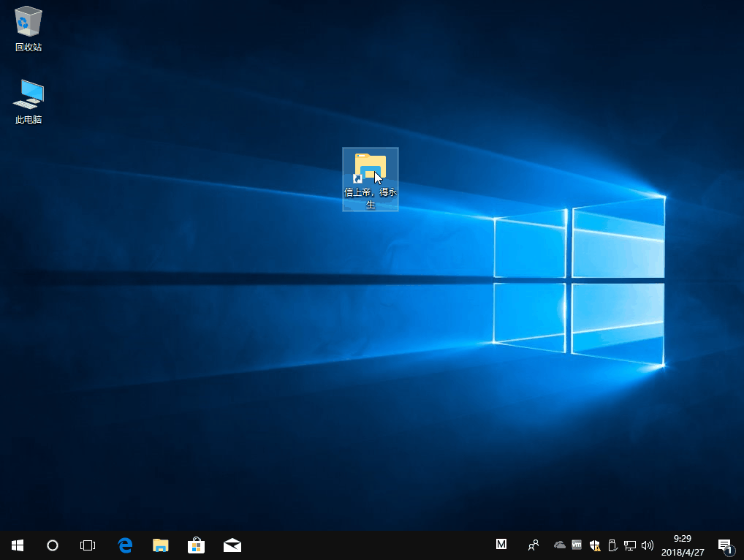The image size is (744, 560).
Task: Open the Start menu
Action: point(17,545)
